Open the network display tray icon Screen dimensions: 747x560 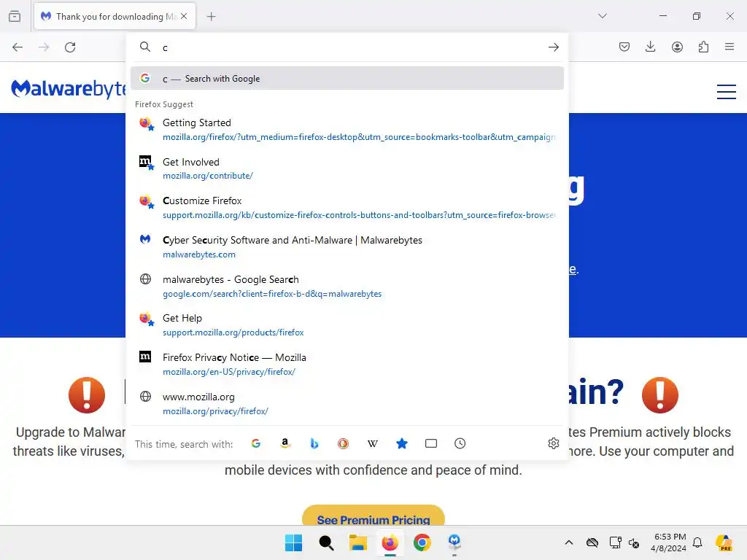[x=615, y=542]
